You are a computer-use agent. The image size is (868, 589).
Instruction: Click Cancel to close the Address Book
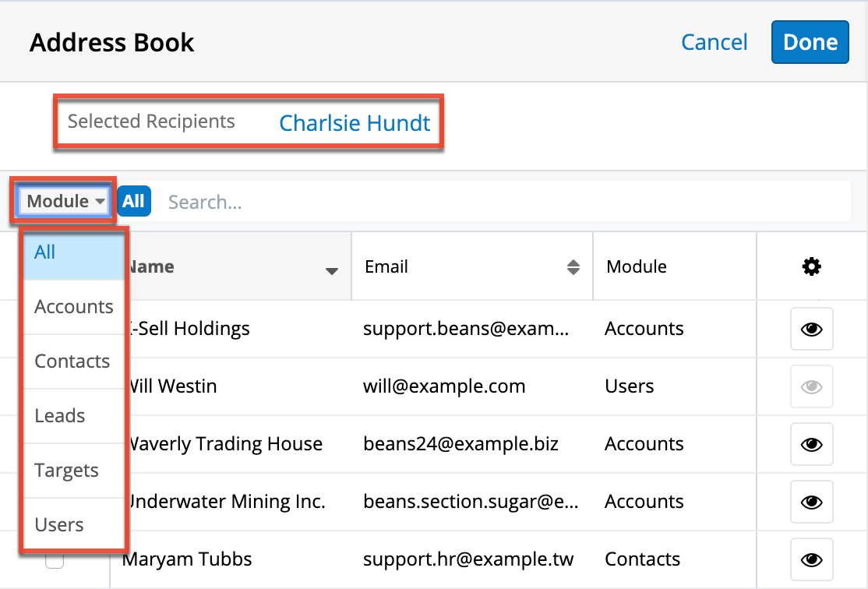pos(714,43)
